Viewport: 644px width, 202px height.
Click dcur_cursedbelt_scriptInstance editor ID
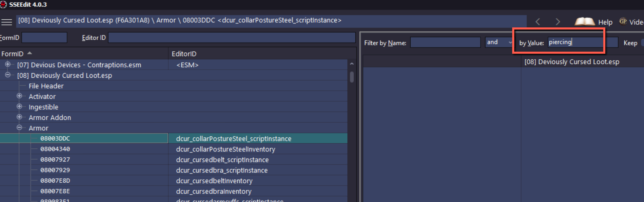(x=223, y=160)
